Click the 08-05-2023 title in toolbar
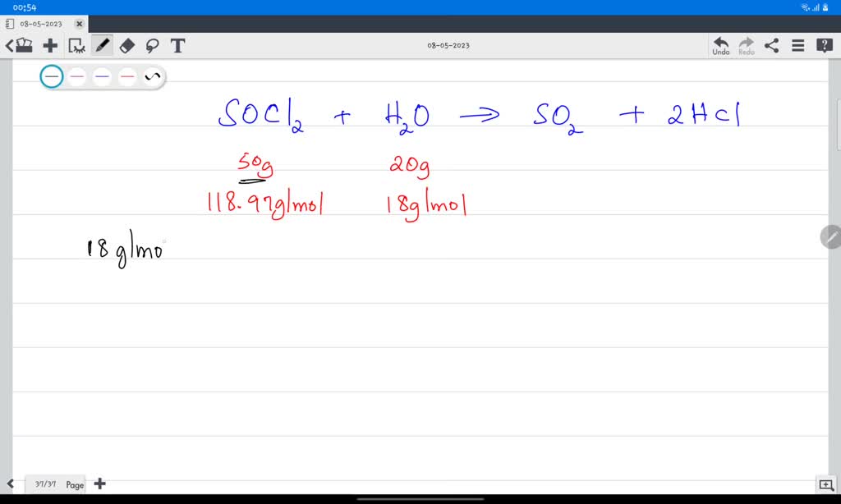This screenshot has width=841, height=504. [x=448, y=46]
